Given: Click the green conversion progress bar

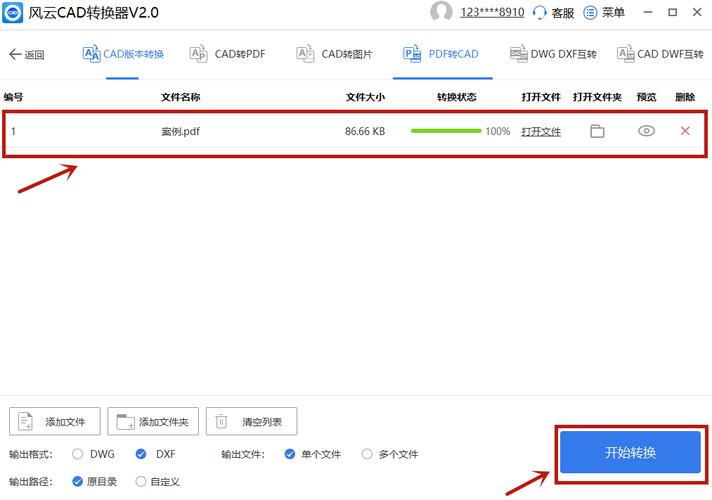Looking at the screenshot, I should 445,131.
